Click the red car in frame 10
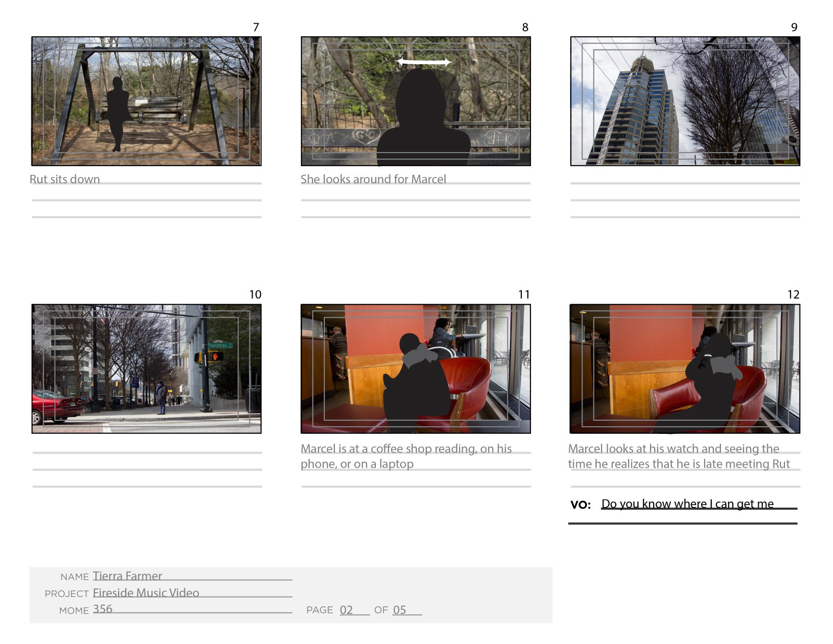The image size is (833, 644). pos(57,407)
